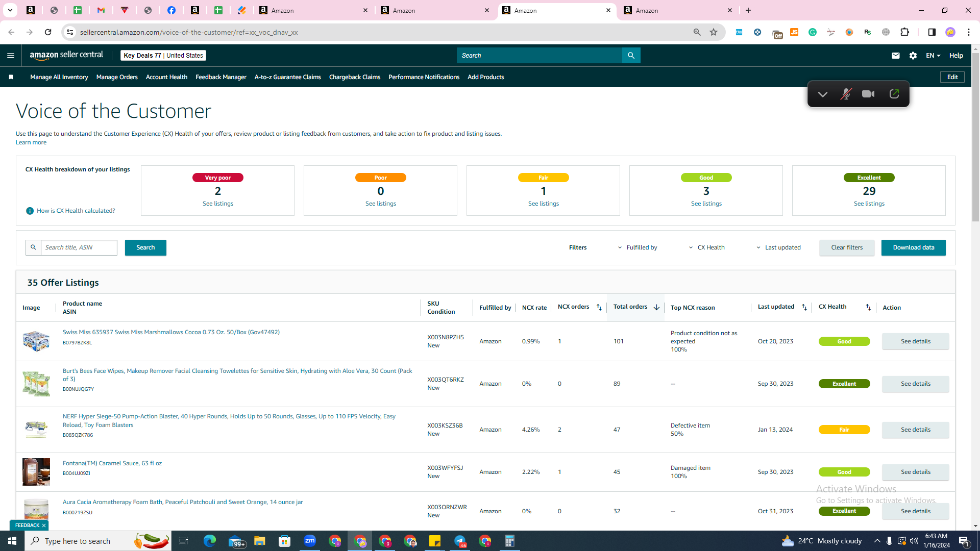This screenshot has height=551, width=980.
Task: Go back to the previous browser page
Action: (x=11, y=32)
